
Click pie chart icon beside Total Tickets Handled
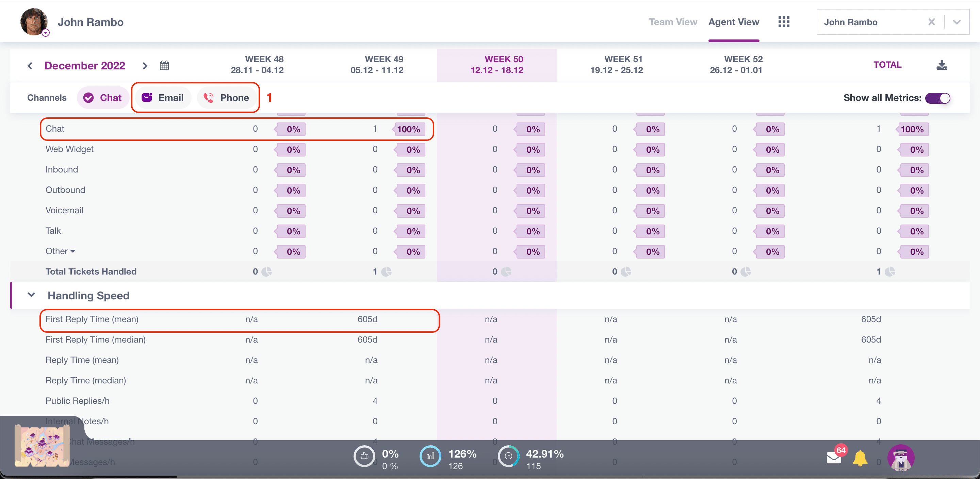point(267,272)
